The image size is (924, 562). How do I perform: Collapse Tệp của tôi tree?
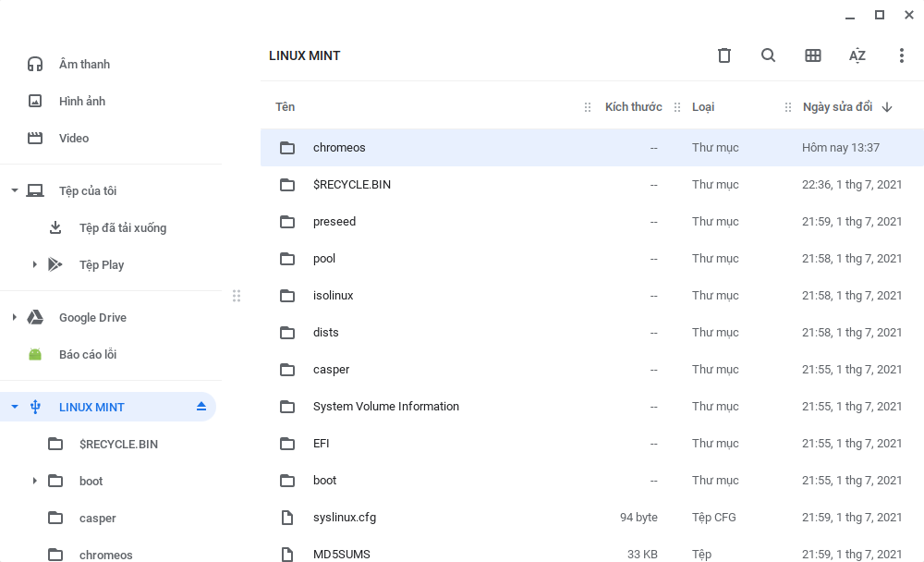tap(15, 190)
